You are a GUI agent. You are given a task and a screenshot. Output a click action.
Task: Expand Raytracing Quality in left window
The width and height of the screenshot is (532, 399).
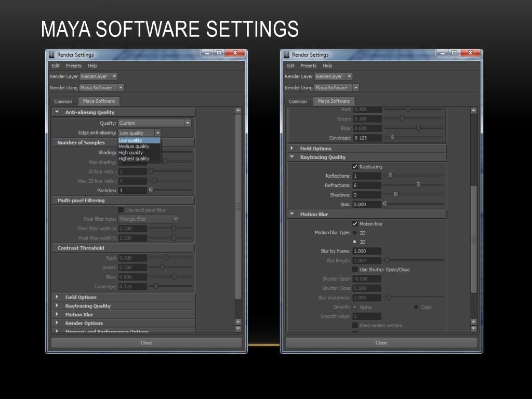pyautogui.click(x=57, y=305)
